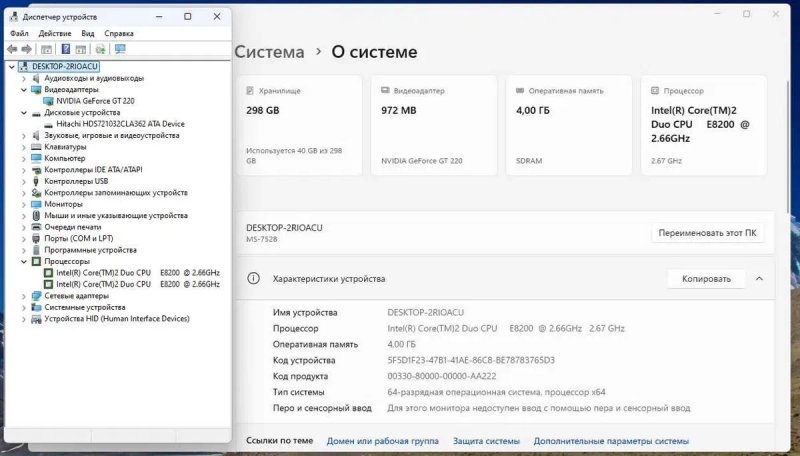Select Устройства HID (Human Interface Devices) row
This screenshot has height=456, width=800.
117,319
